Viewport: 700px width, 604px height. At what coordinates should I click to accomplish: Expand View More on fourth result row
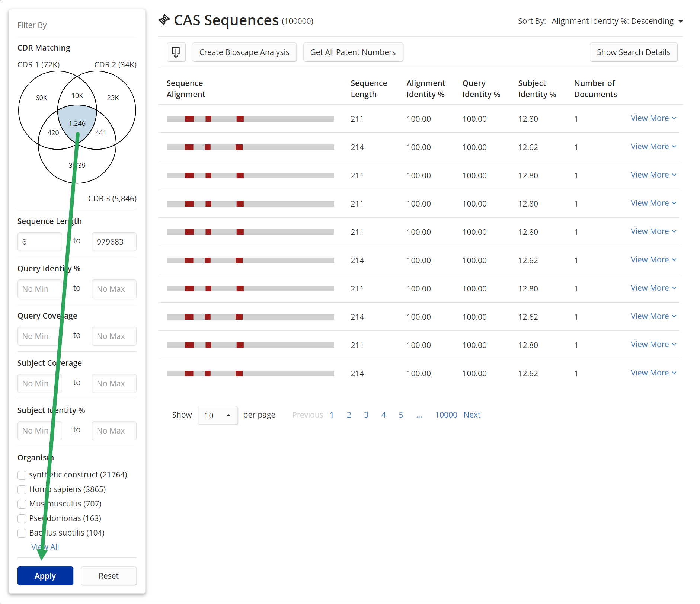(x=653, y=203)
